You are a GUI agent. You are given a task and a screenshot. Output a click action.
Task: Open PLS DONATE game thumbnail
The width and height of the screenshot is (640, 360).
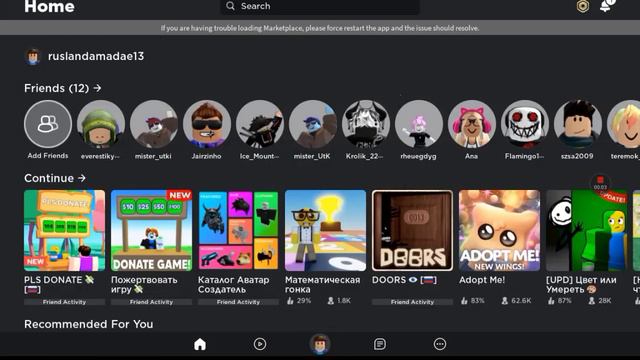(64, 230)
